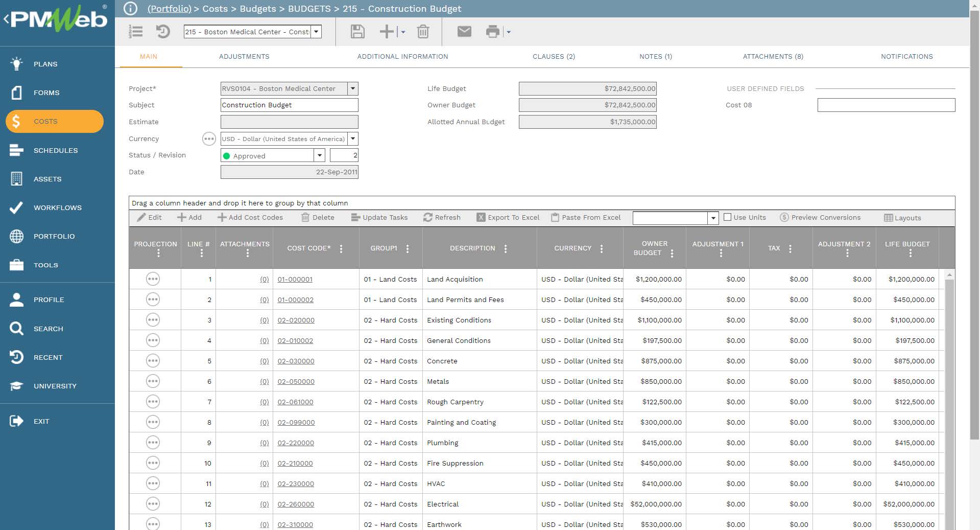Print the Construction Budget

492,32
